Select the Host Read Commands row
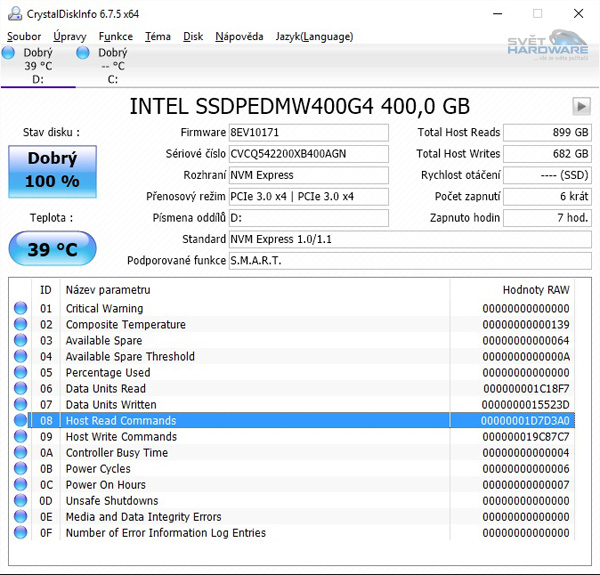 click(x=292, y=420)
